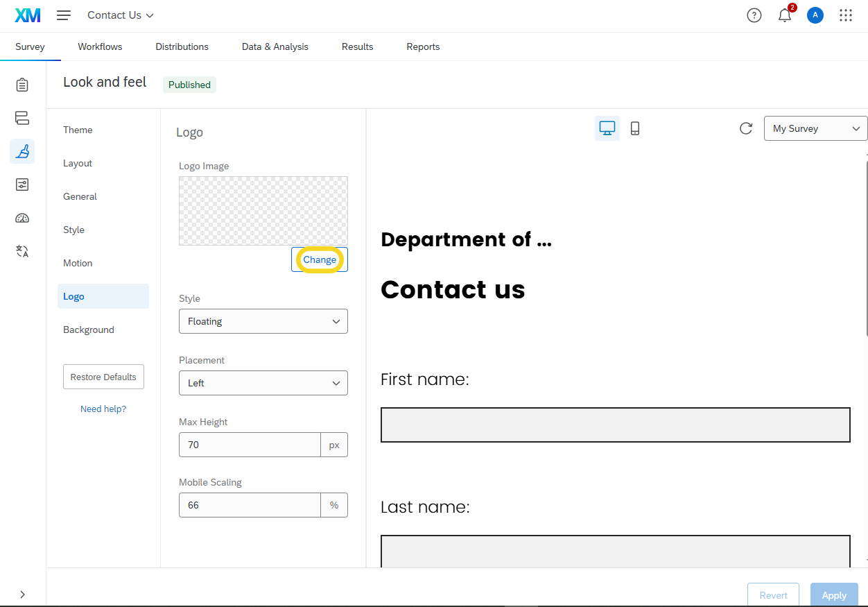Click the Max Height input field

(x=250, y=445)
